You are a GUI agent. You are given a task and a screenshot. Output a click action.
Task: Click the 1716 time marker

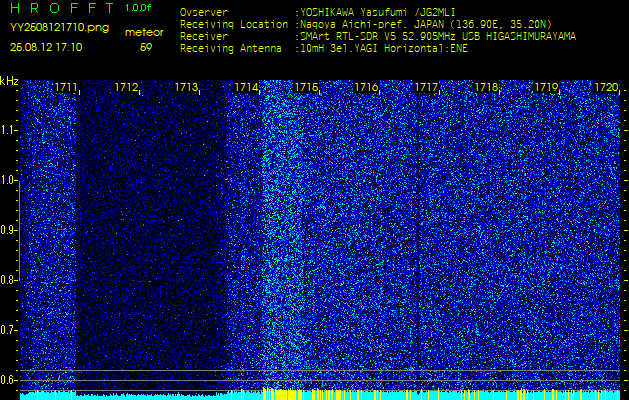click(x=366, y=87)
